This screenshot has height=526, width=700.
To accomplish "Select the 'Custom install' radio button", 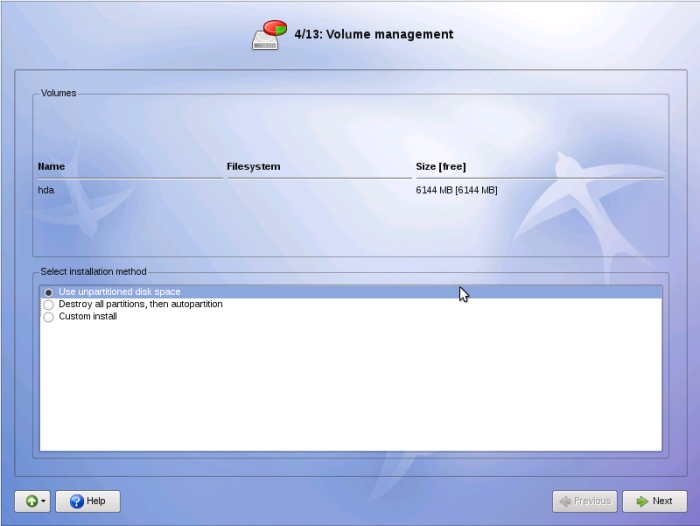I will coord(48,317).
